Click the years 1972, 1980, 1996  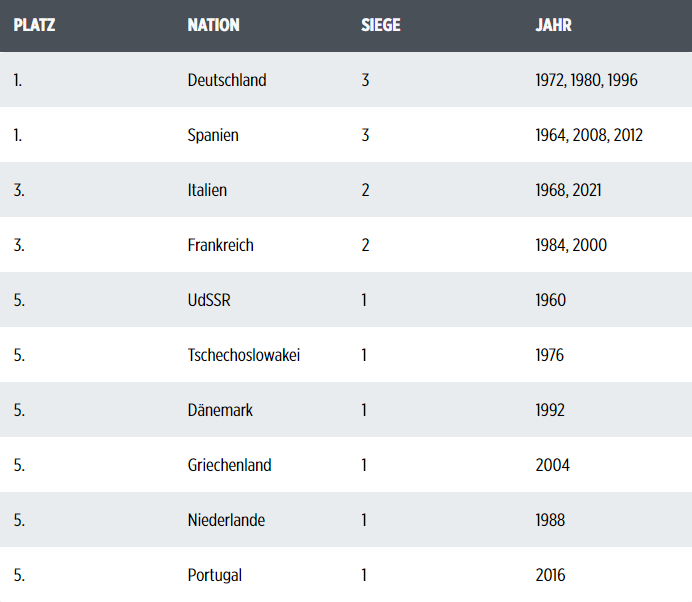click(586, 80)
